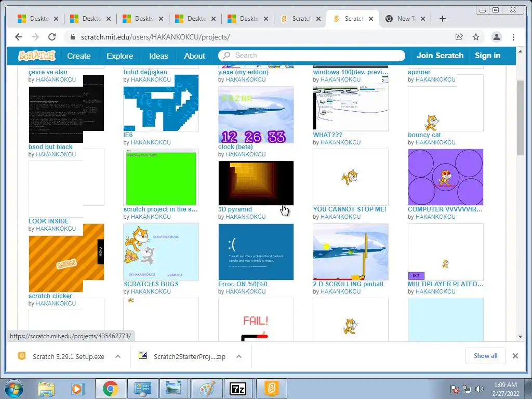This screenshot has height=399, width=532.
Task: Open the green scratch project thumbnail
Action: (x=161, y=177)
